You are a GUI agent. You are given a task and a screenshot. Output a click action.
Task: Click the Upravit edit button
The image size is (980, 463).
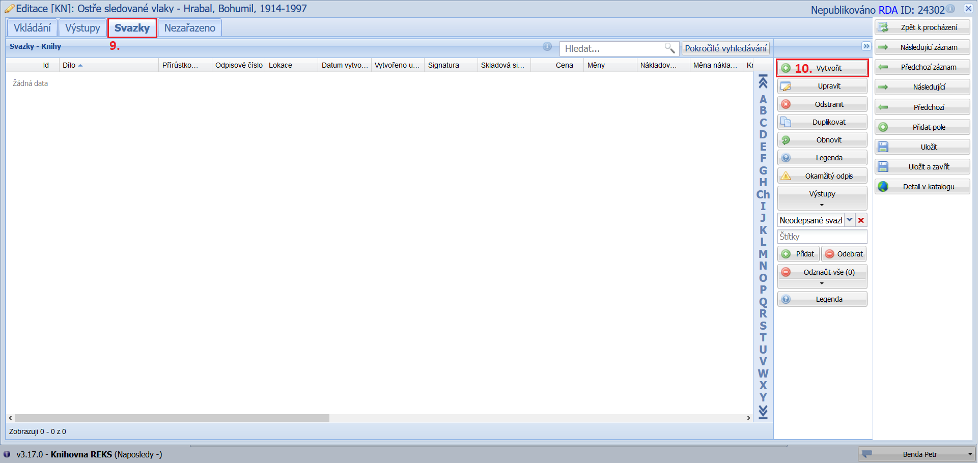(822, 86)
